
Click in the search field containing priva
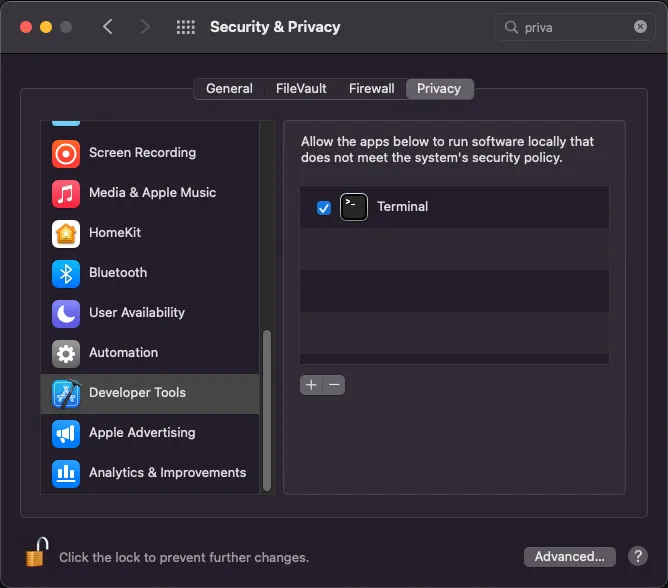pos(574,27)
